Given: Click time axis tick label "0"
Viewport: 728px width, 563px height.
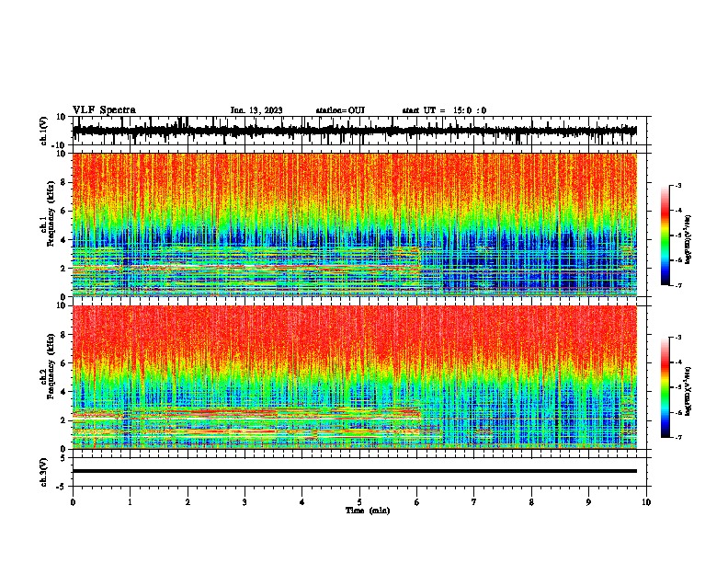Looking at the screenshot, I should click(73, 502).
